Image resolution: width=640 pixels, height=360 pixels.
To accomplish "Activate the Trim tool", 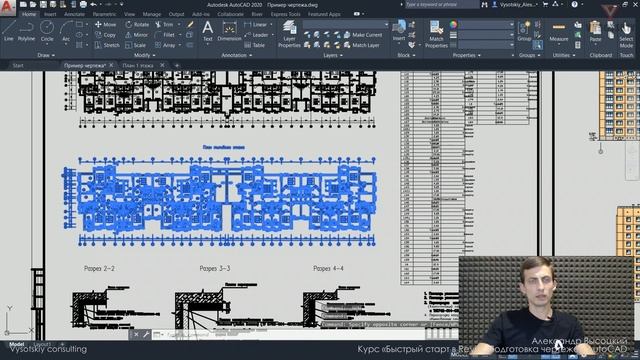I will click(164, 24).
